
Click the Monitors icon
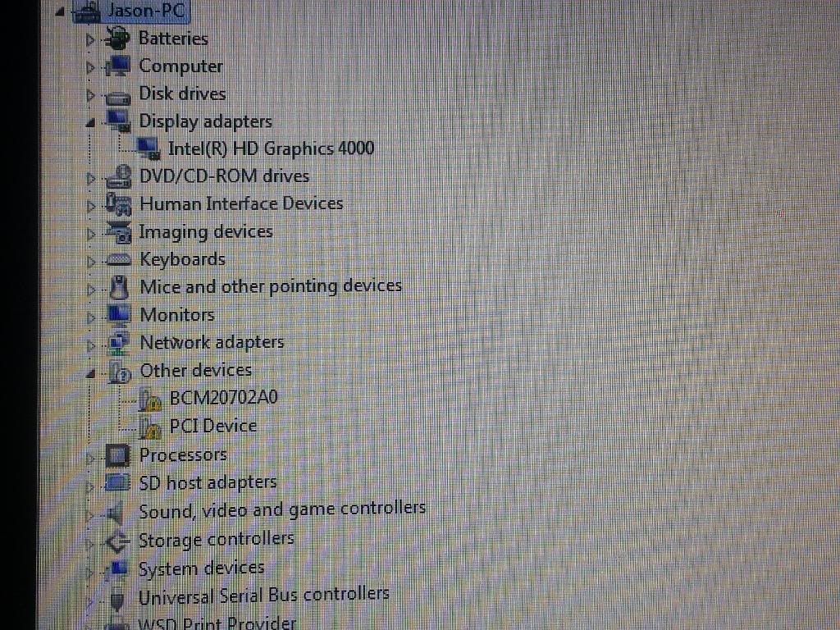[x=118, y=315]
